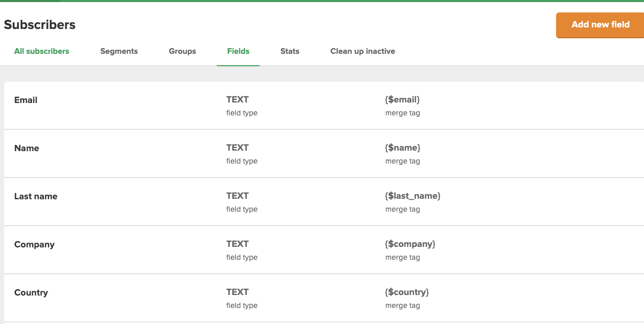Image resolution: width=644 pixels, height=324 pixels.
Task: Select the Fields tab
Action: (238, 51)
